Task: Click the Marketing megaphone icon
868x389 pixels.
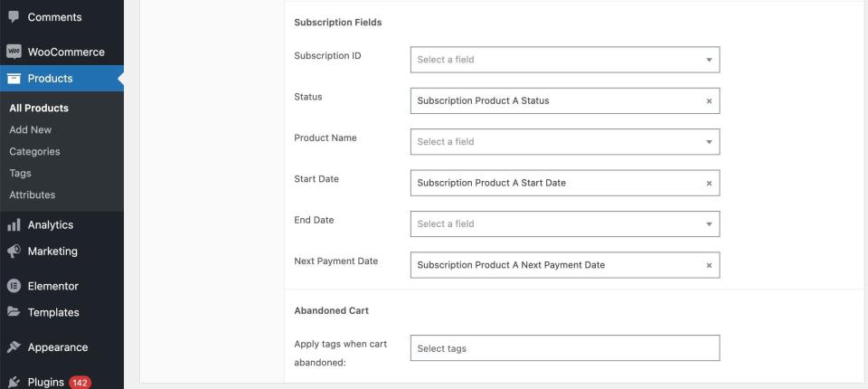Action: (x=14, y=251)
